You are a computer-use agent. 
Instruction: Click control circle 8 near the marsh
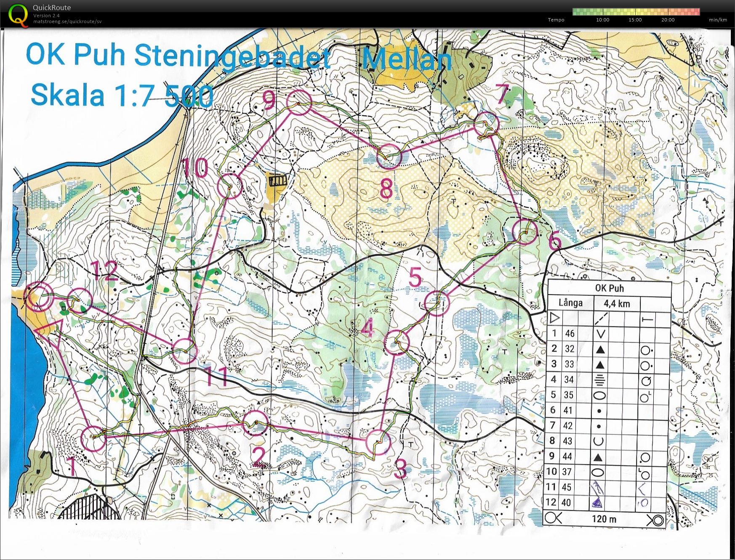(388, 156)
